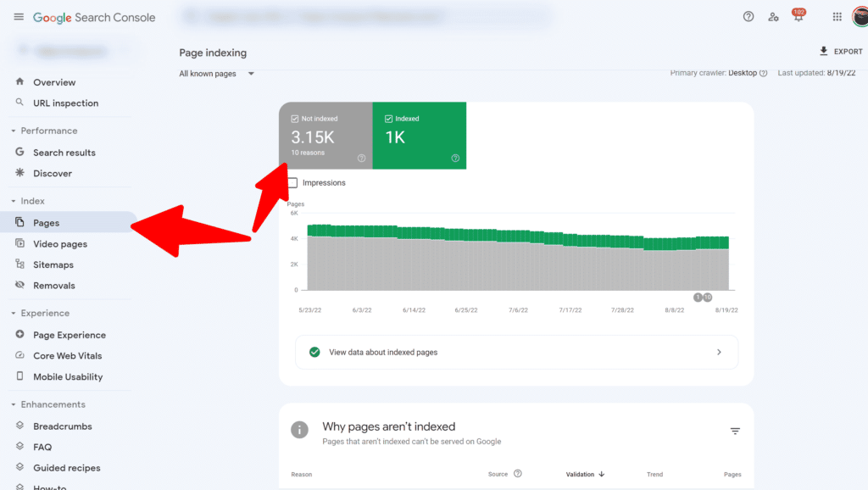Click the Source column help icon
The image size is (868, 490).
518,473
